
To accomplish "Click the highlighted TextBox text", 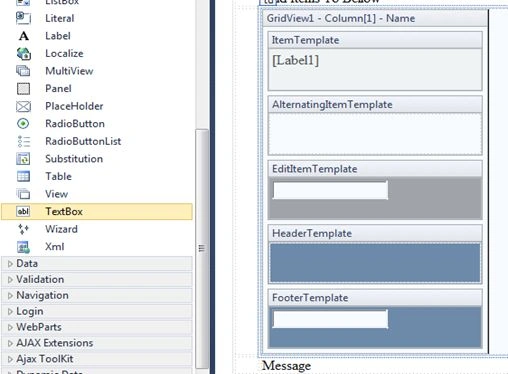I will [x=64, y=211].
